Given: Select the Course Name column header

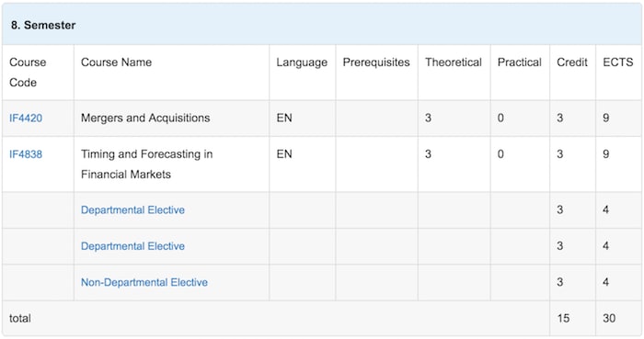Looking at the screenshot, I should [116, 62].
